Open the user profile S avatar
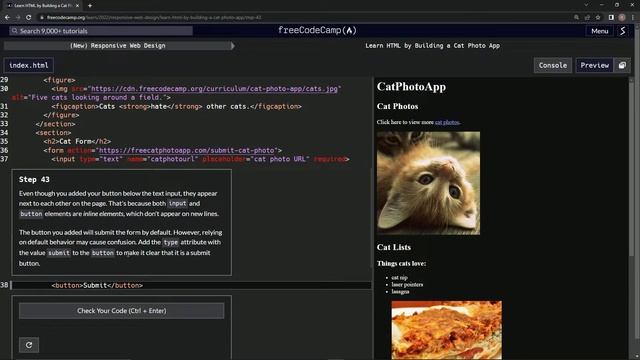Image resolution: width=640 pixels, height=360 pixels. pos(622,31)
